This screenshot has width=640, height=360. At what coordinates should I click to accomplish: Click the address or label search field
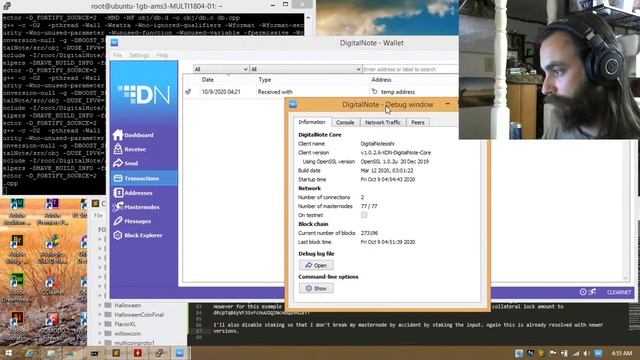(x=410, y=69)
